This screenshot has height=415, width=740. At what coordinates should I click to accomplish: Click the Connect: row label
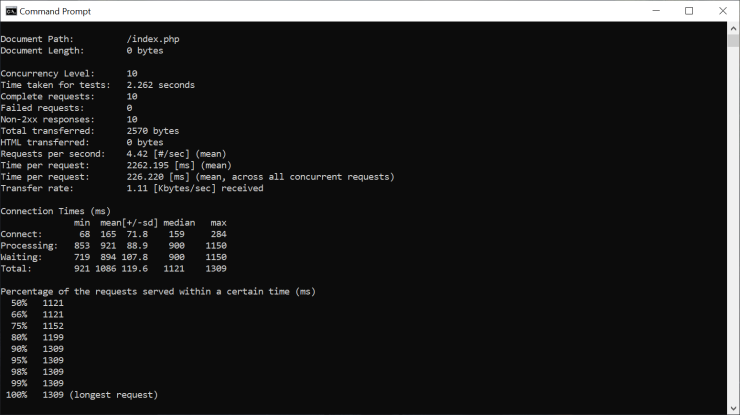point(21,234)
